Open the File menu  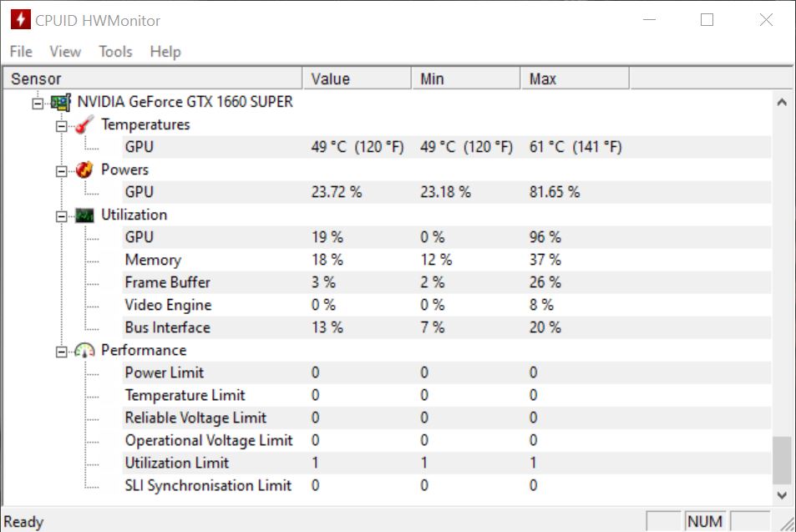pyautogui.click(x=21, y=52)
